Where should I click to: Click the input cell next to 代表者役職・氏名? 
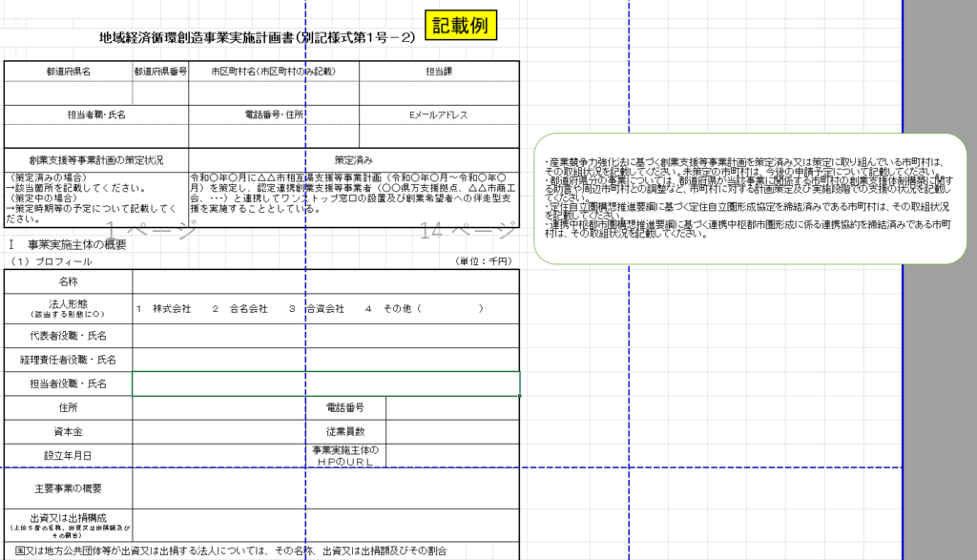pos(325,336)
